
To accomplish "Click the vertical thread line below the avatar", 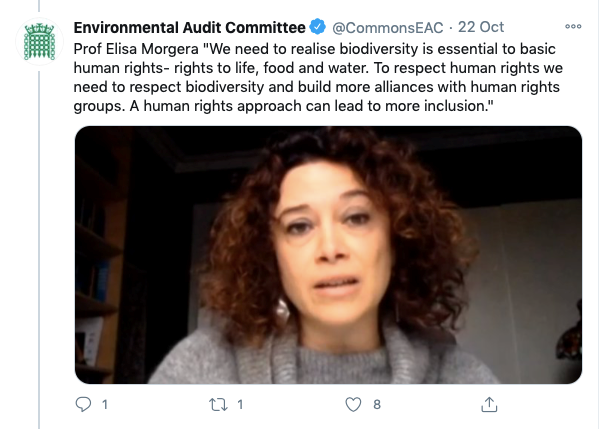I will click(41, 250).
